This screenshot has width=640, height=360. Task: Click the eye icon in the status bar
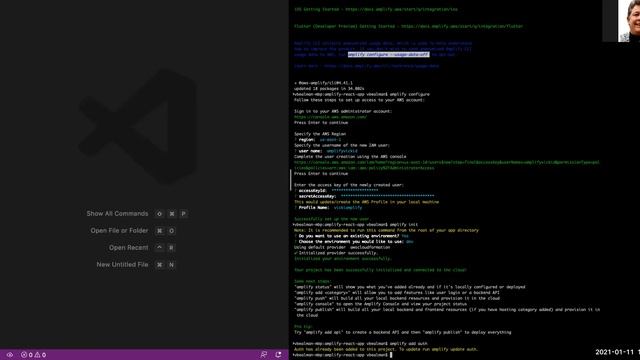pos(10,355)
